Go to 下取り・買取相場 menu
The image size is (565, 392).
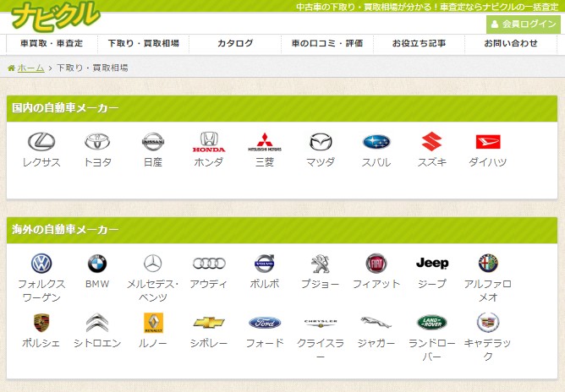click(x=144, y=44)
